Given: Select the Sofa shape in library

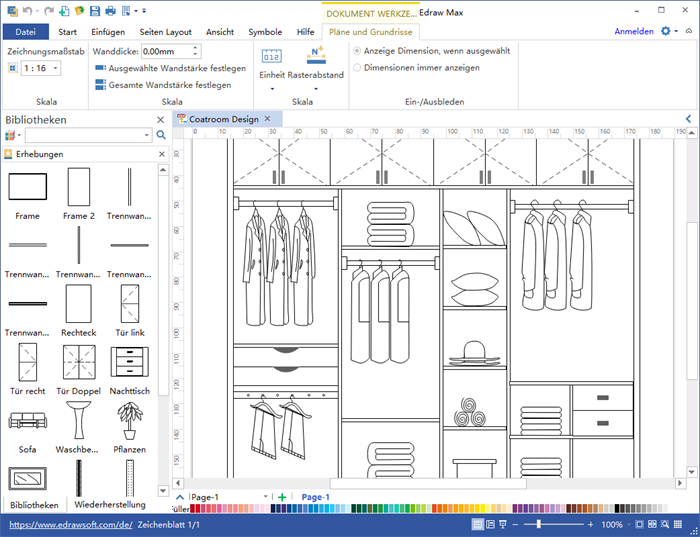Looking at the screenshot, I should 27,421.
